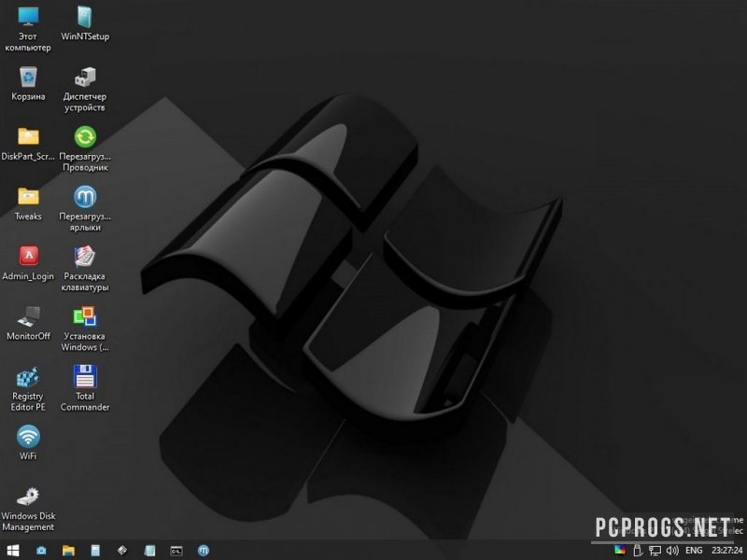Click the USB safely remove tray icon
This screenshot has width=747, height=560.
tap(638, 551)
